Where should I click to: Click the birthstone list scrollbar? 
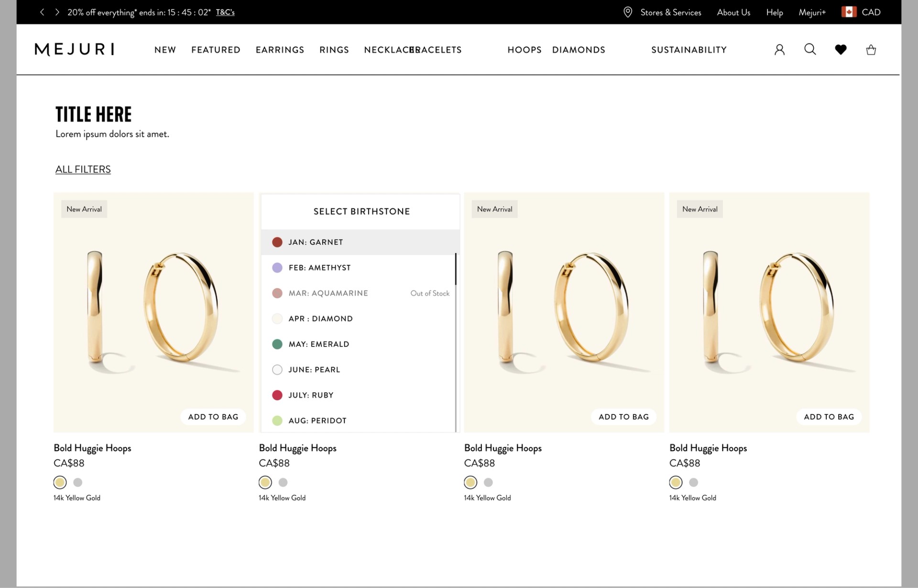456,270
